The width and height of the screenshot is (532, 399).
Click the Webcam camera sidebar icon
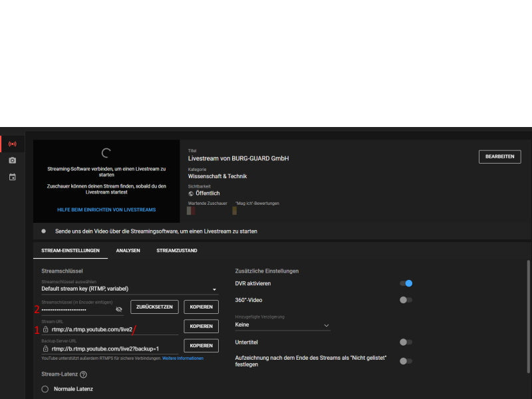tap(12, 160)
